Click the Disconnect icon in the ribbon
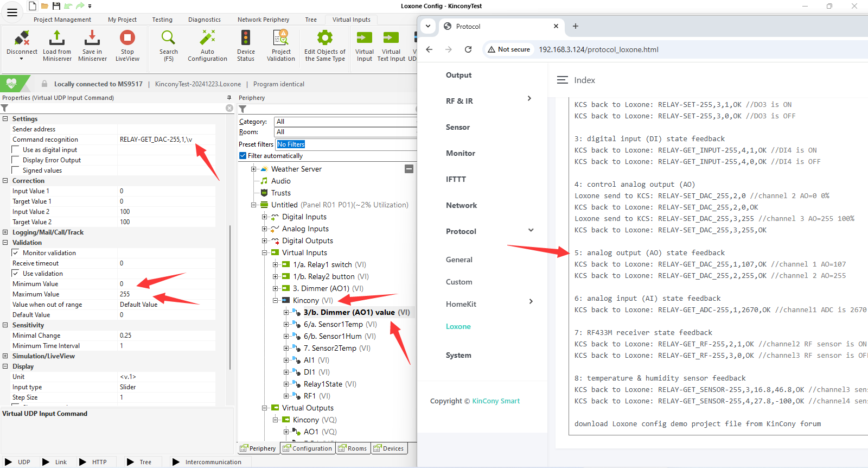 22,38
